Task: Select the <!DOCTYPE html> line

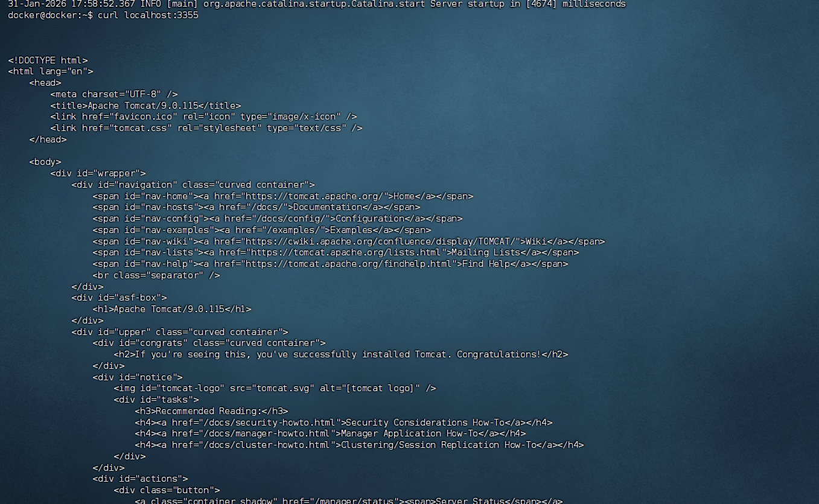Action: 48,60
